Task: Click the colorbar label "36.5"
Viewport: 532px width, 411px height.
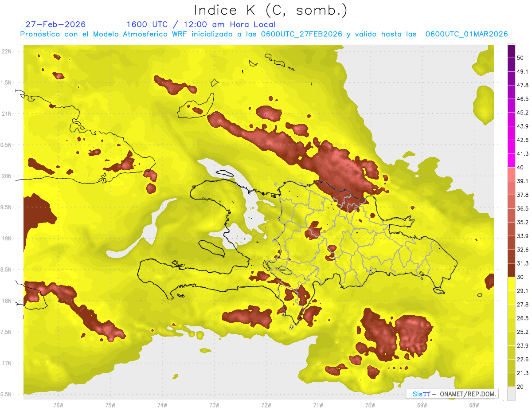Action: (x=523, y=208)
